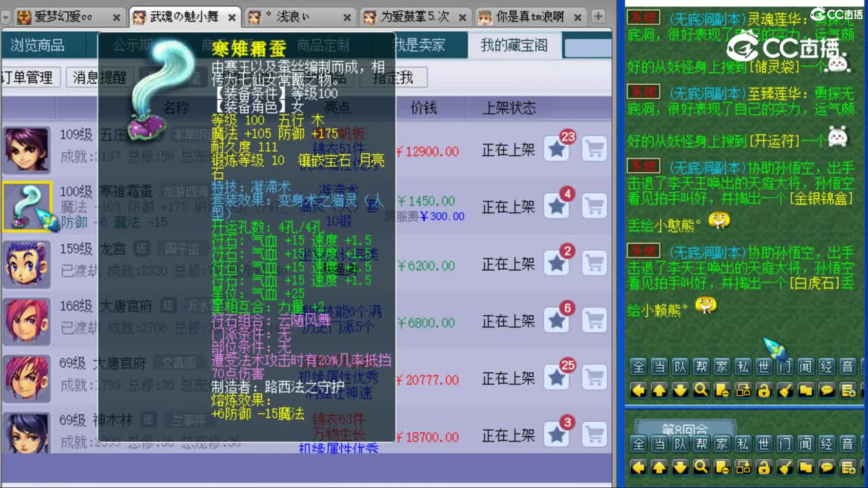868x488 pixels.
Task: Open the 我是卖家 section
Action: coord(420,45)
